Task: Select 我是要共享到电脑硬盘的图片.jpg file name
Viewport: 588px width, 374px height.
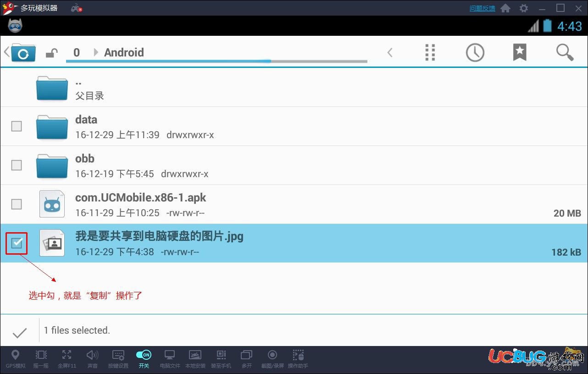Action: point(159,237)
